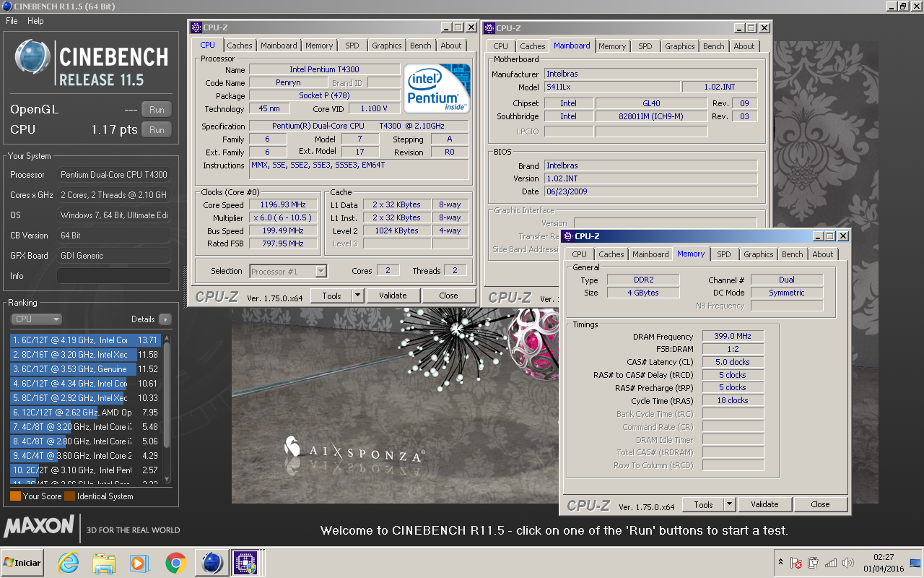The height and width of the screenshot is (578, 924).
Task: Open Internet Explorer from the taskbar
Action: tap(69, 562)
